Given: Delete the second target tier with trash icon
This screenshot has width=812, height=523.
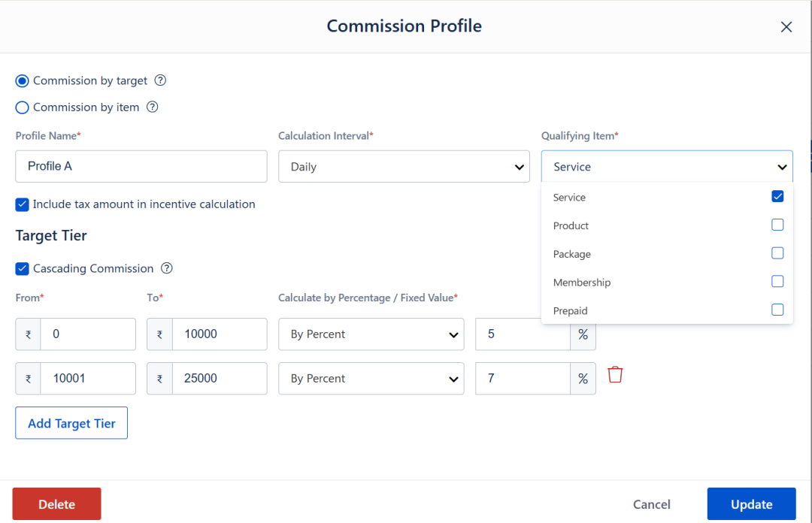Looking at the screenshot, I should click(x=615, y=374).
